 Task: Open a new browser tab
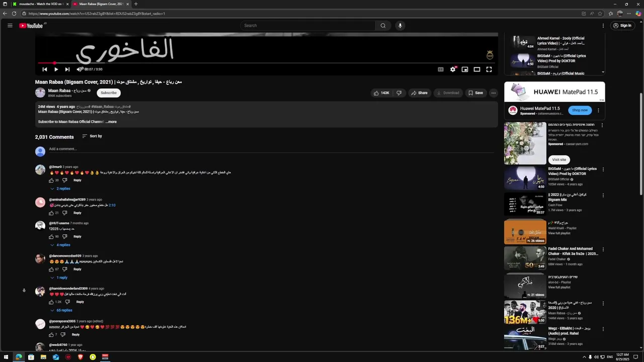(136, 4)
